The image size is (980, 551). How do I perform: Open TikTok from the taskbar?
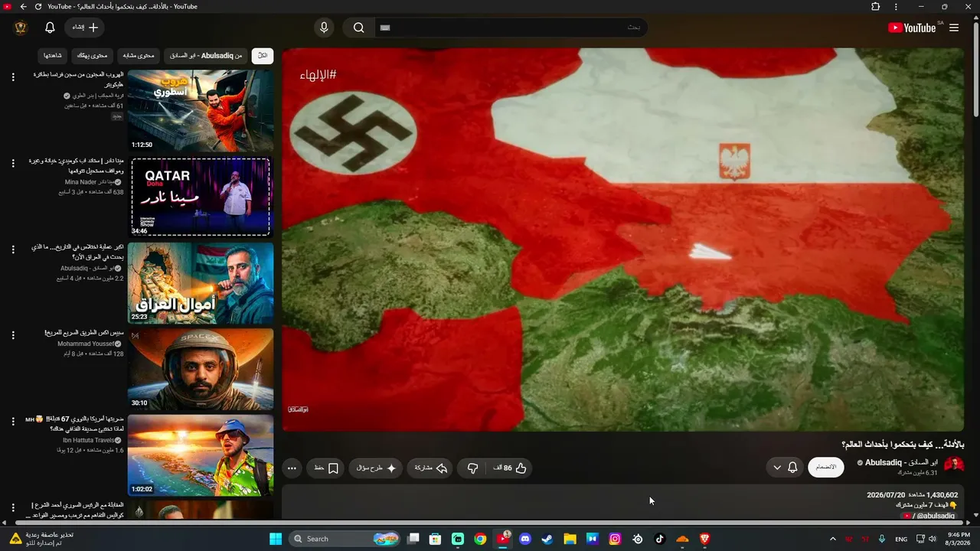coord(660,539)
